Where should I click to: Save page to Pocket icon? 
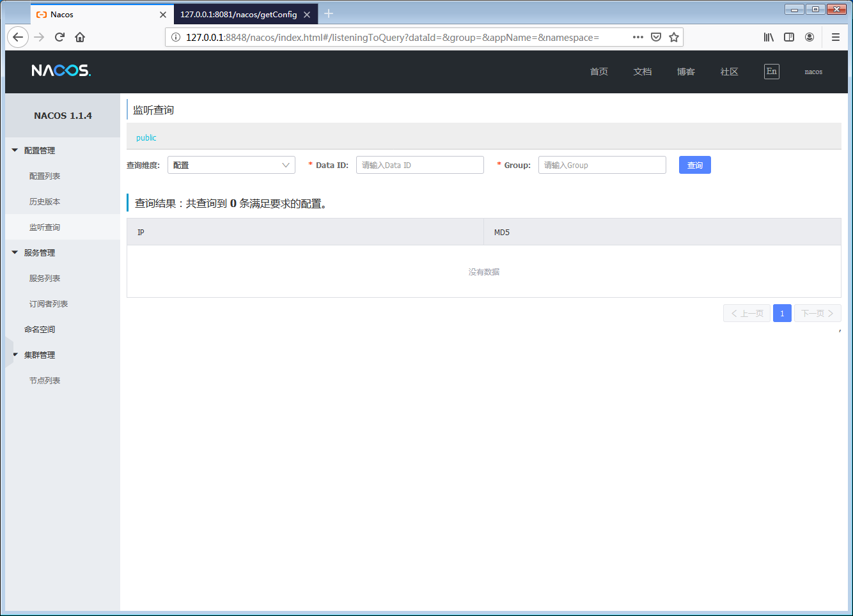coord(656,37)
